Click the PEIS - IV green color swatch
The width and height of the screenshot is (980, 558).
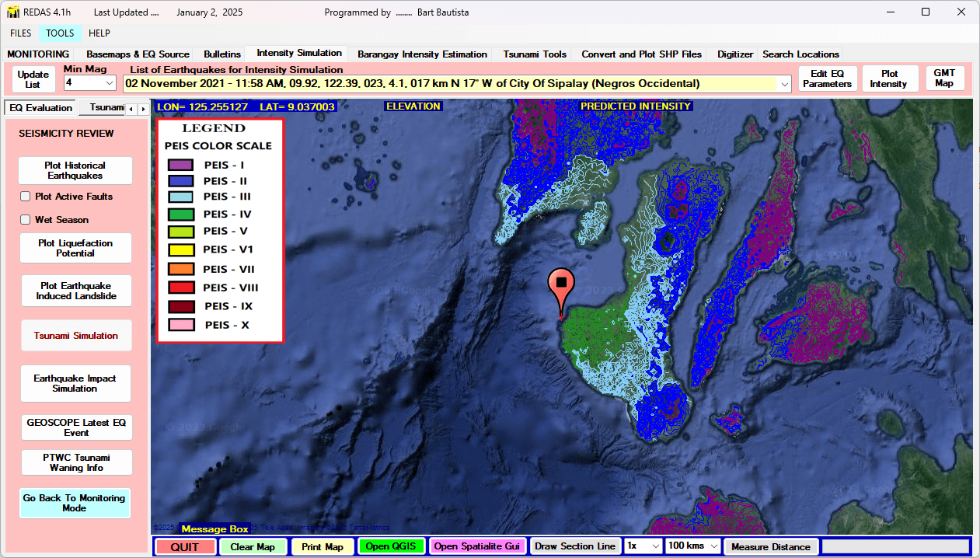[x=180, y=214]
